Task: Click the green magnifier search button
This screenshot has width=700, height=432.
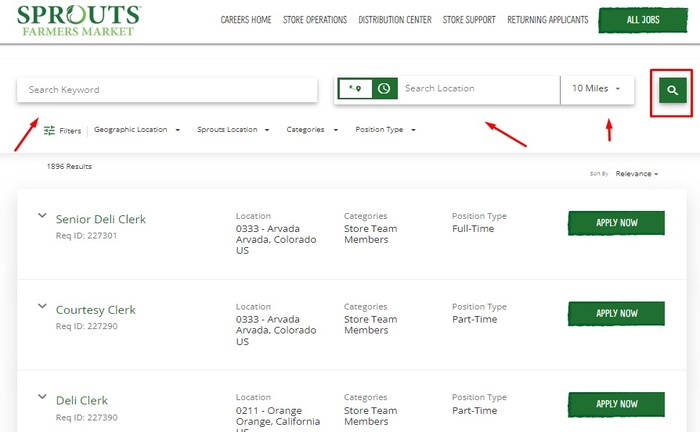Action: 672,90
